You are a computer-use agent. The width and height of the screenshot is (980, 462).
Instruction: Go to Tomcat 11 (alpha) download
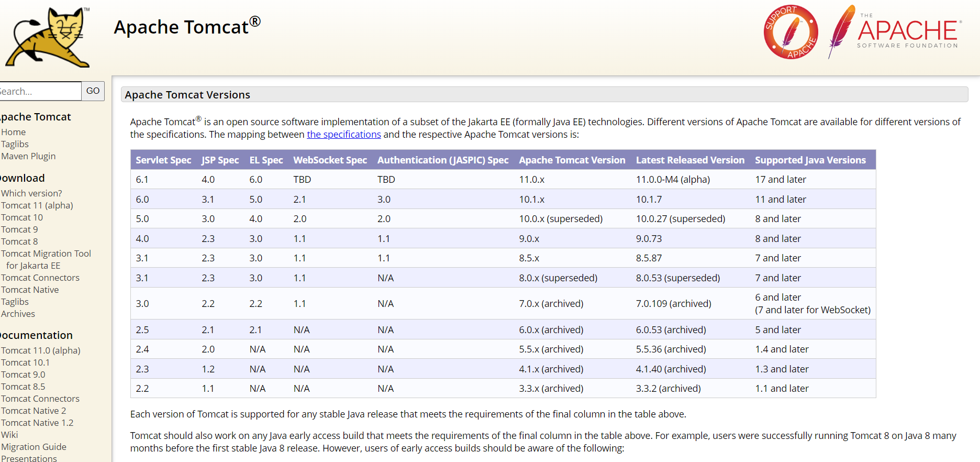37,205
